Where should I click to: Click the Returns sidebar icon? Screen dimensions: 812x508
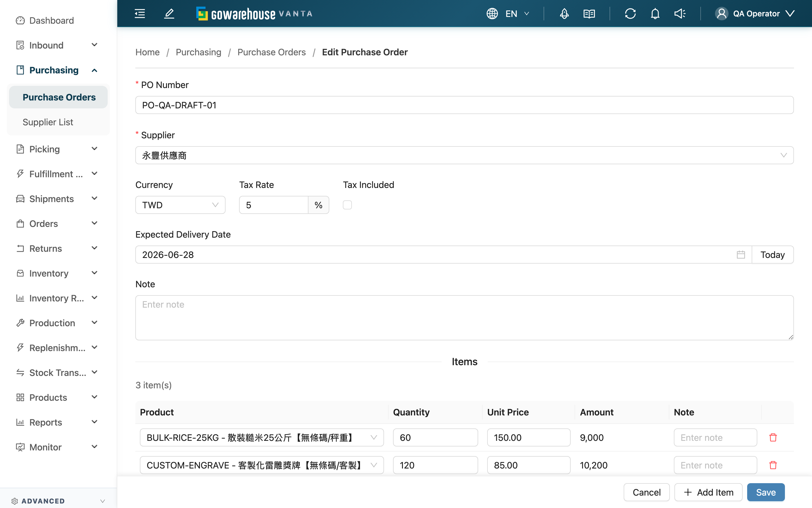(x=20, y=248)
